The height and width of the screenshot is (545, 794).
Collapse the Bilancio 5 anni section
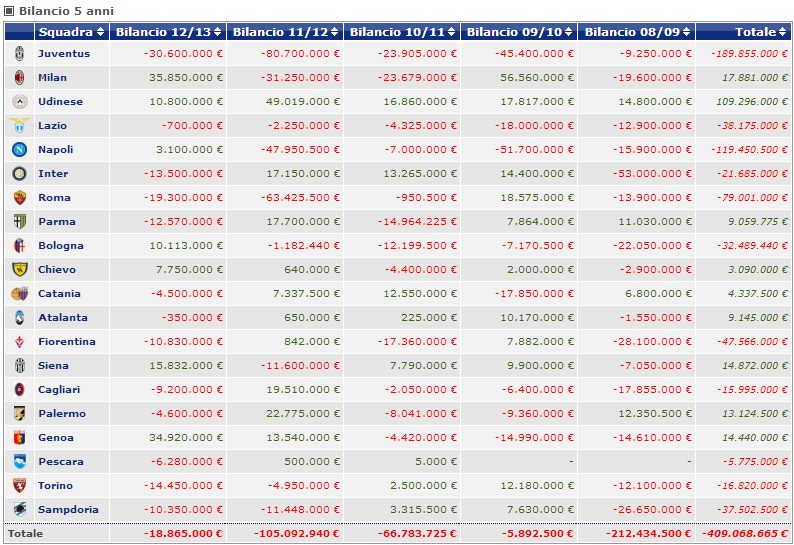(x=9, y=10)
